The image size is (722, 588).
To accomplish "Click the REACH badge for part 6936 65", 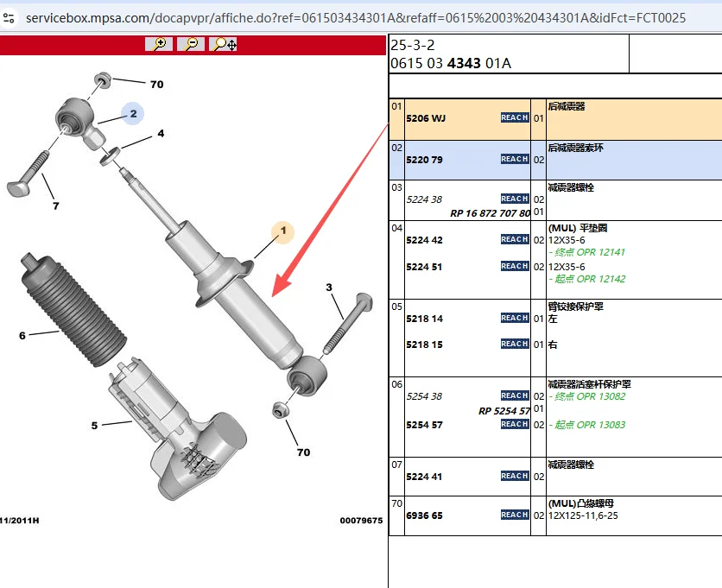I will point(515,515).
